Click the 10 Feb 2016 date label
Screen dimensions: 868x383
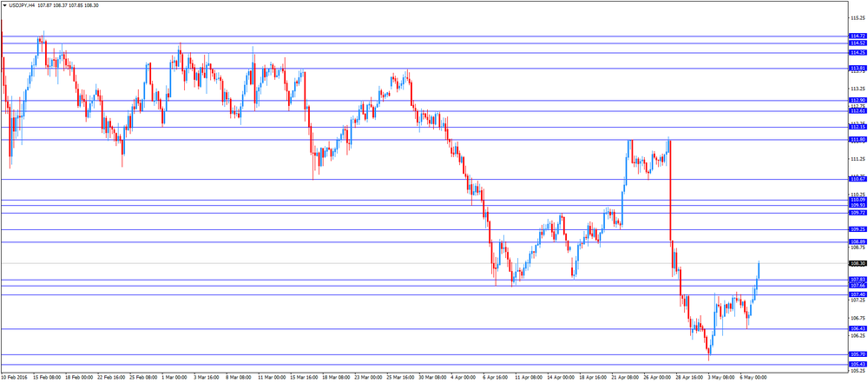click(x=13, y=378)
